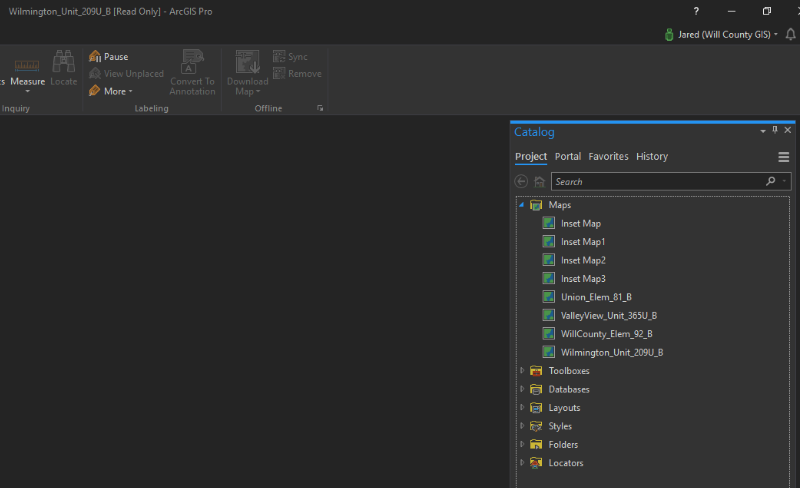The width and height of the screenshot is (800, 488).
Task: Click in the Catalog search field
Action: (655, 182)
